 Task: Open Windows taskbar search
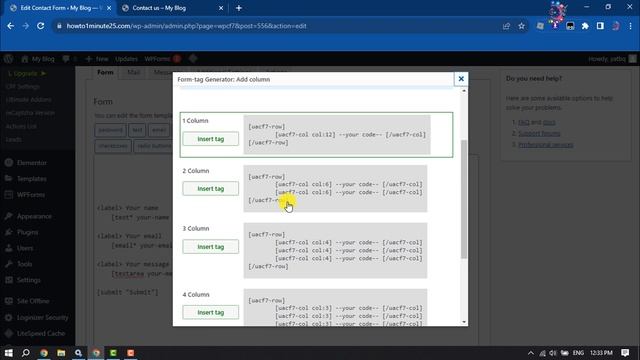[25, 353]
